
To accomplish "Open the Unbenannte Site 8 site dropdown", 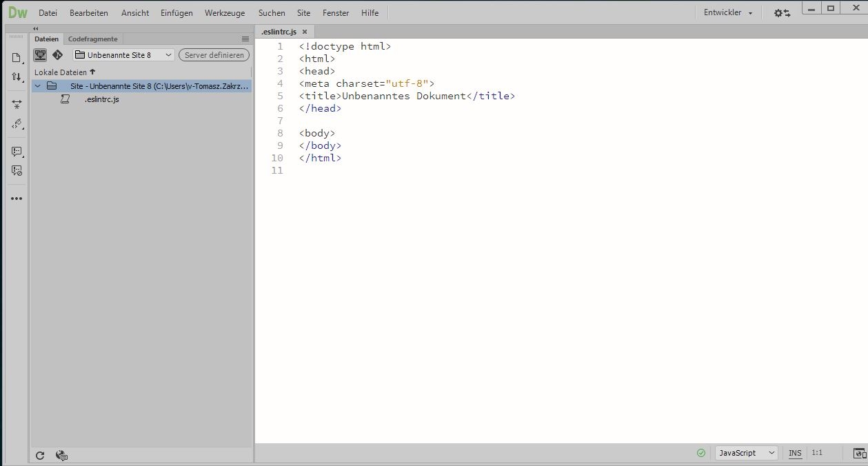I will click(123, 54).
